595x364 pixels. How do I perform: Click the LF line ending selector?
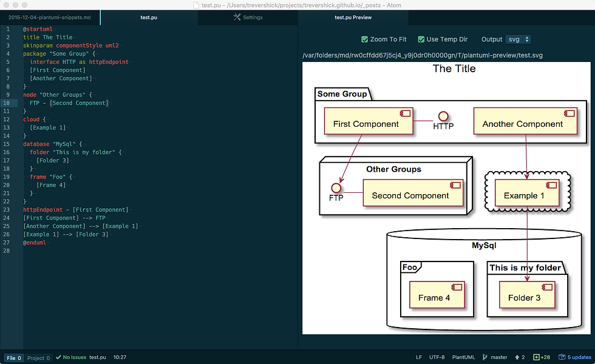(419, 357)
